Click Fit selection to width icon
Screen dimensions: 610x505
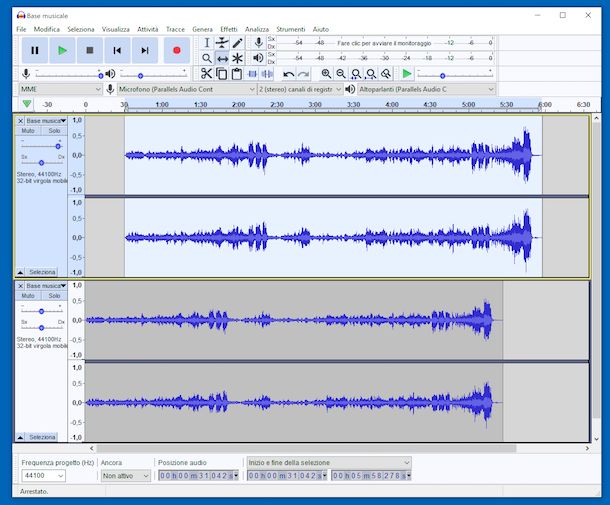(356, 74)
